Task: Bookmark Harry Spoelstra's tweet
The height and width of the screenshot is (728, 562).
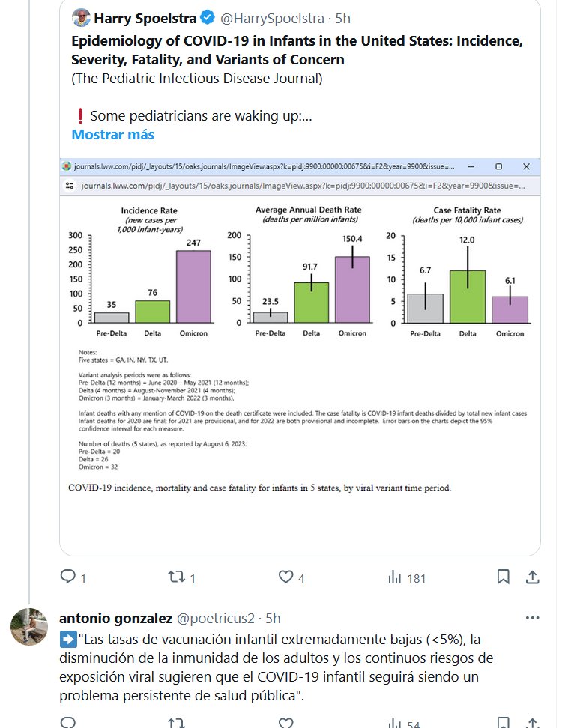Action: [504, 577]
